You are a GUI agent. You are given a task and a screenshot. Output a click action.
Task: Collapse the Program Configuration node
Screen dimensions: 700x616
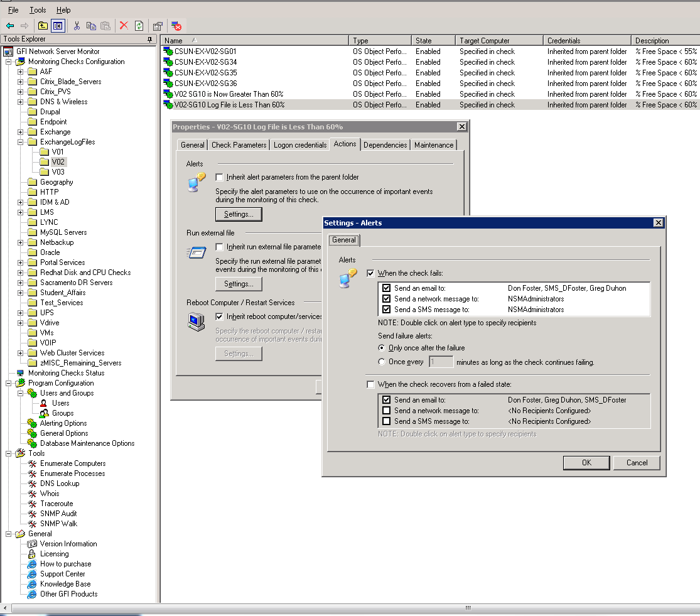[9, 383]
